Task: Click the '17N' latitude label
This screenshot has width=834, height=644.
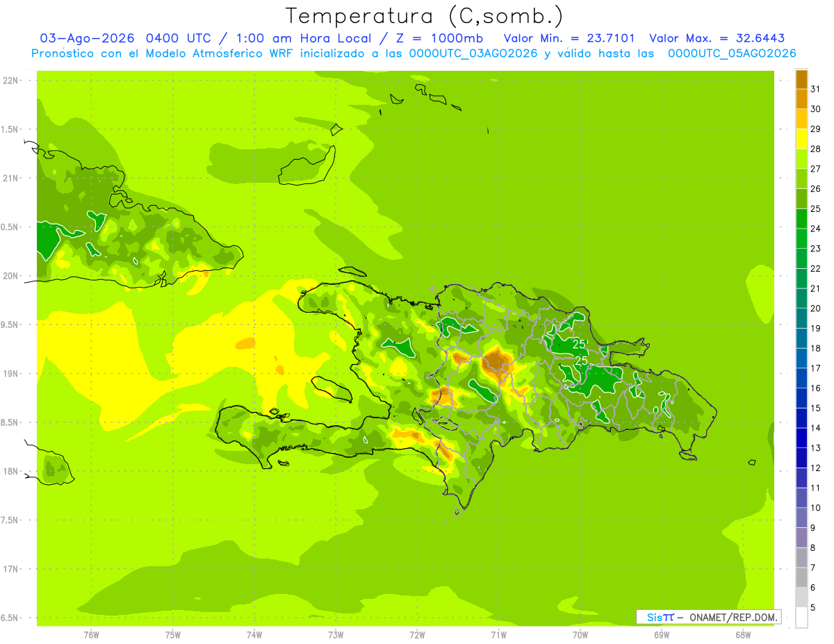Action: pyautogui.click(x=11, y=569)
